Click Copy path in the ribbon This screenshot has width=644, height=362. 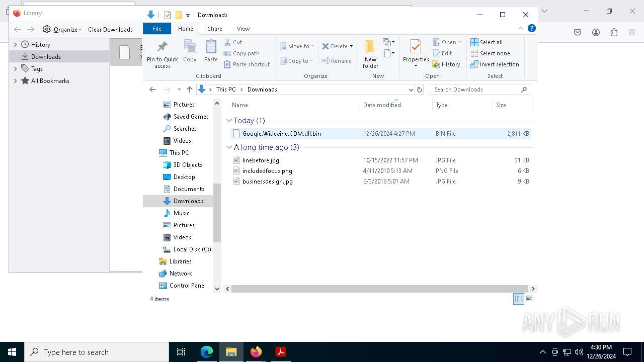point(242,53)
